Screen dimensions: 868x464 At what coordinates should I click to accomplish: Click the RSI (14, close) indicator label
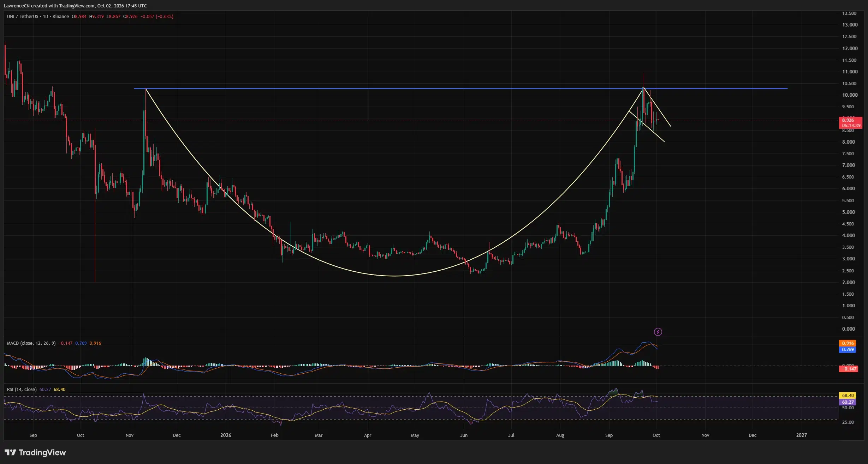pos(22,389)
